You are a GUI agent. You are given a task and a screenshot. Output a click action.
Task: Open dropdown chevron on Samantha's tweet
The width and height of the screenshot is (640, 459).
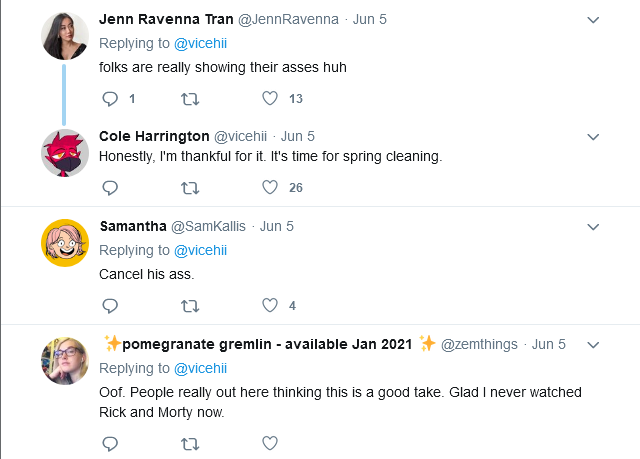[x=593, y=226]
